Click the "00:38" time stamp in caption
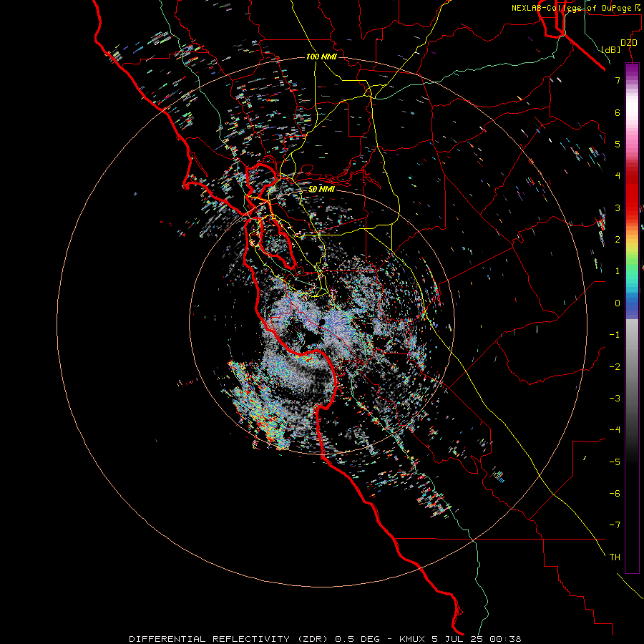This screenshot has height=644, width=644. [x=506, y=639]
